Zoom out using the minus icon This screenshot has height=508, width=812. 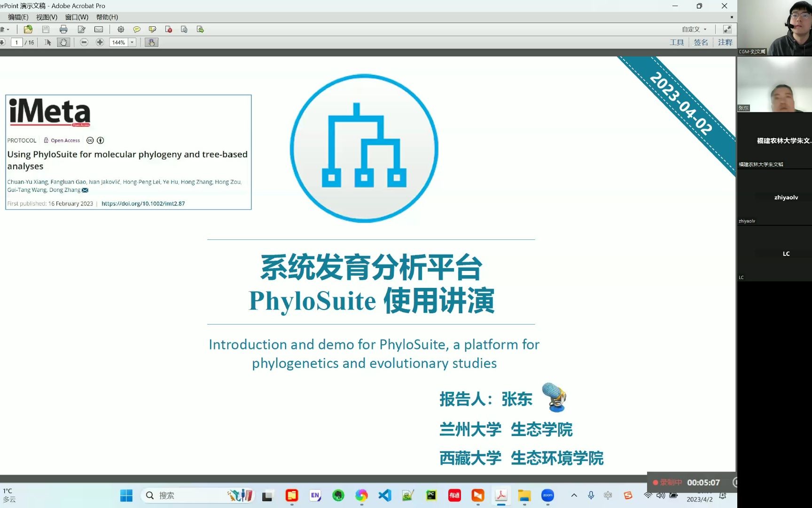pyautogui.click(x=84, y=42)
